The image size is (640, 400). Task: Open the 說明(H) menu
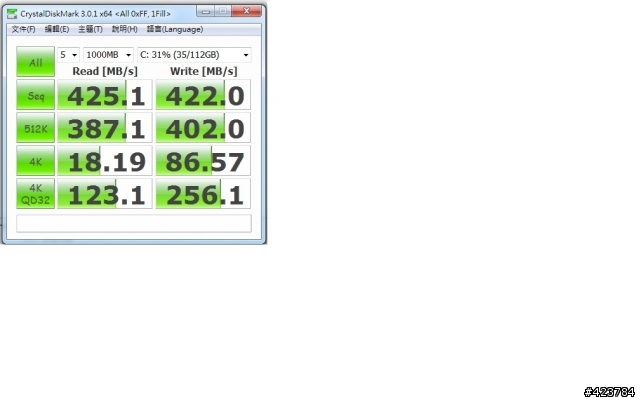pyautogui.click(x=124, y=29)
